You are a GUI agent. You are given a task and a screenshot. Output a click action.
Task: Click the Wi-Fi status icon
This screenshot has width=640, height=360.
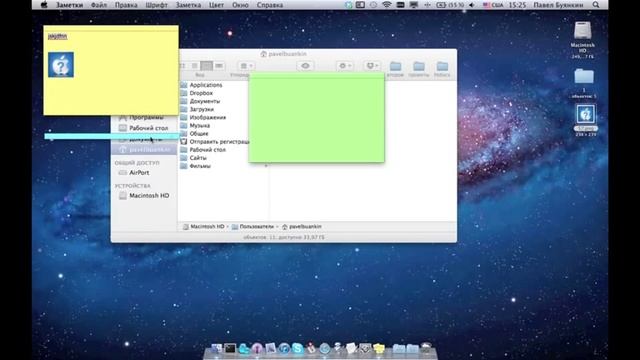tap(387, 5)
